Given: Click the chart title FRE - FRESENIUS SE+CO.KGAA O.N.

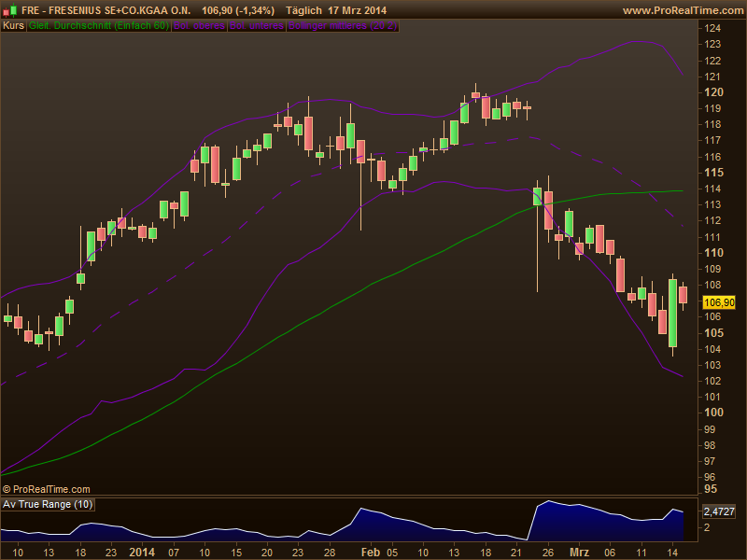Looking at the screenshot, I should pyautogui.click(x=106, y=10).
